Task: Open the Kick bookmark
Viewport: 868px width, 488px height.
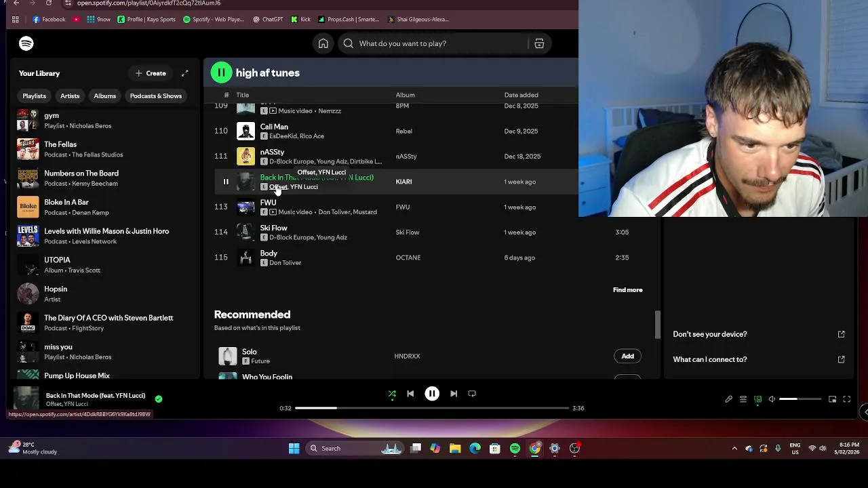Action: click(300, 20)
